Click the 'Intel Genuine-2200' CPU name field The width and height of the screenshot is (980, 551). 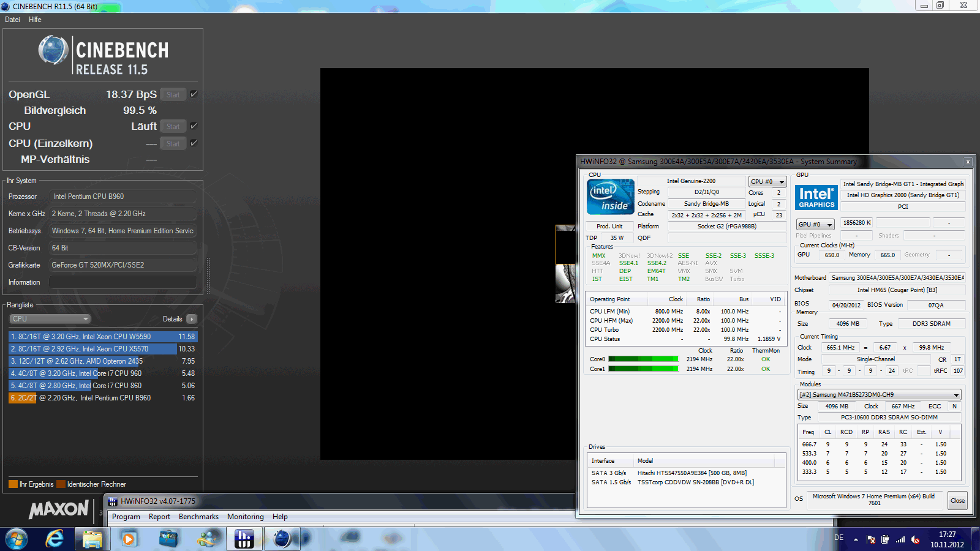click(x=691, y=181)
